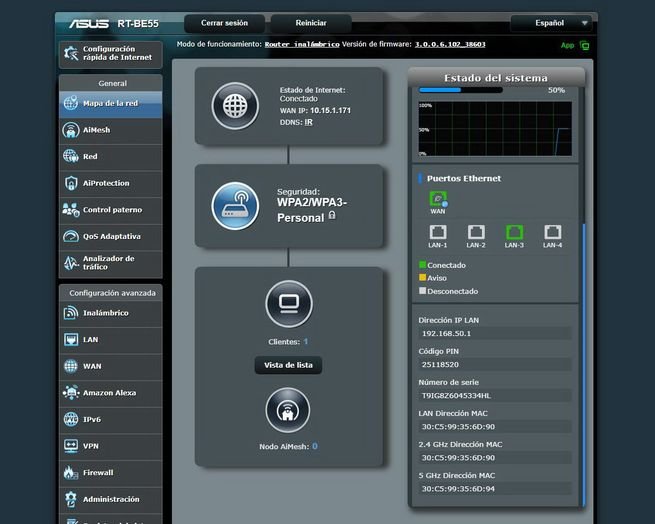Select the LAN-3 port icon
655x524 pixels.
point(514,233)
